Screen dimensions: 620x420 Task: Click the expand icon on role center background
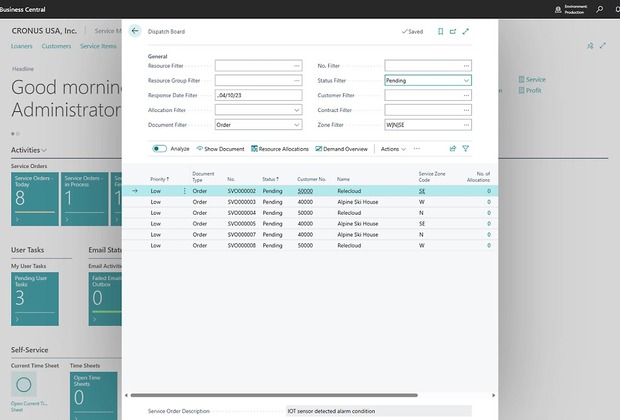click(x=603, y=46)
